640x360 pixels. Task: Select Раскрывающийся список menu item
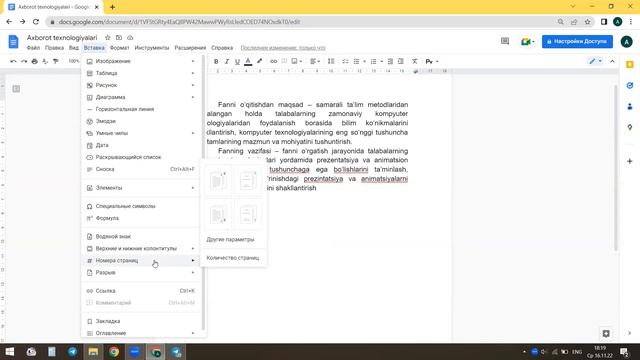pos(141,157)
